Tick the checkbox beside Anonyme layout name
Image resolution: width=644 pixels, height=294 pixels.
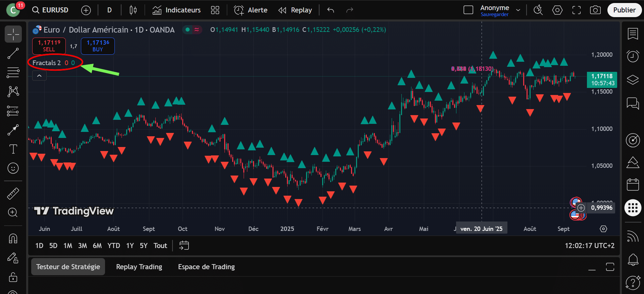point(468,10)
